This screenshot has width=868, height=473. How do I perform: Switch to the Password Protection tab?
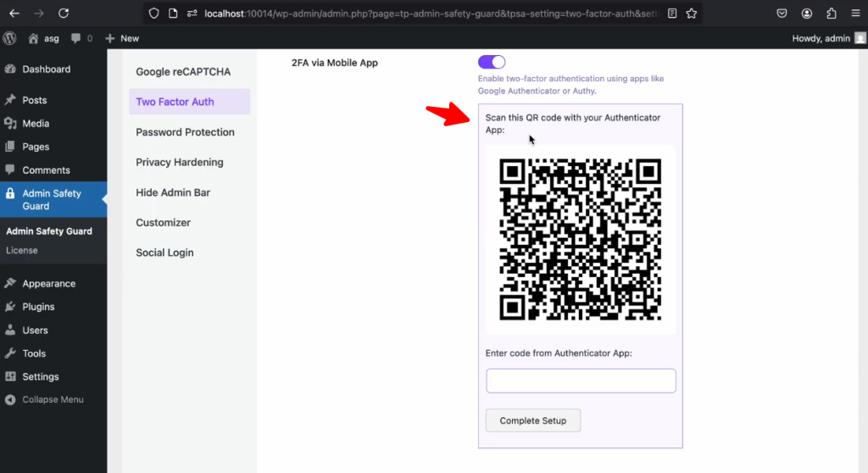(185, 132)
